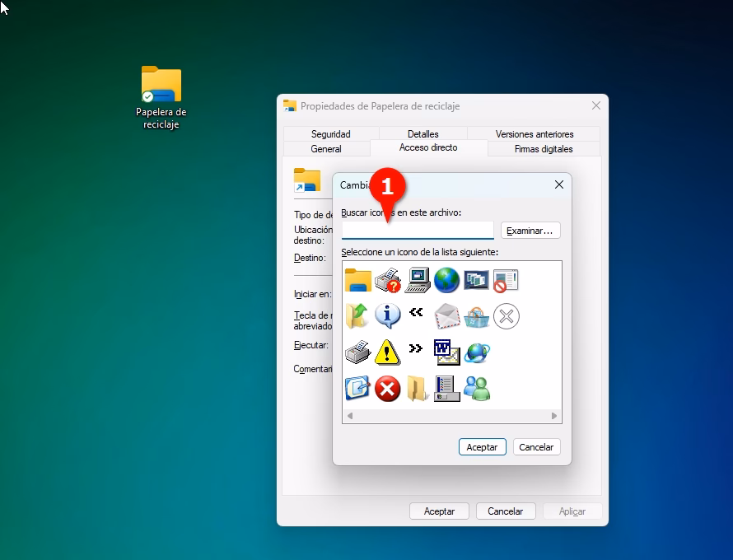The image size is (733, 560).
Task: Click icon list scroll right arrow
Action: click(x=554, y=416)
